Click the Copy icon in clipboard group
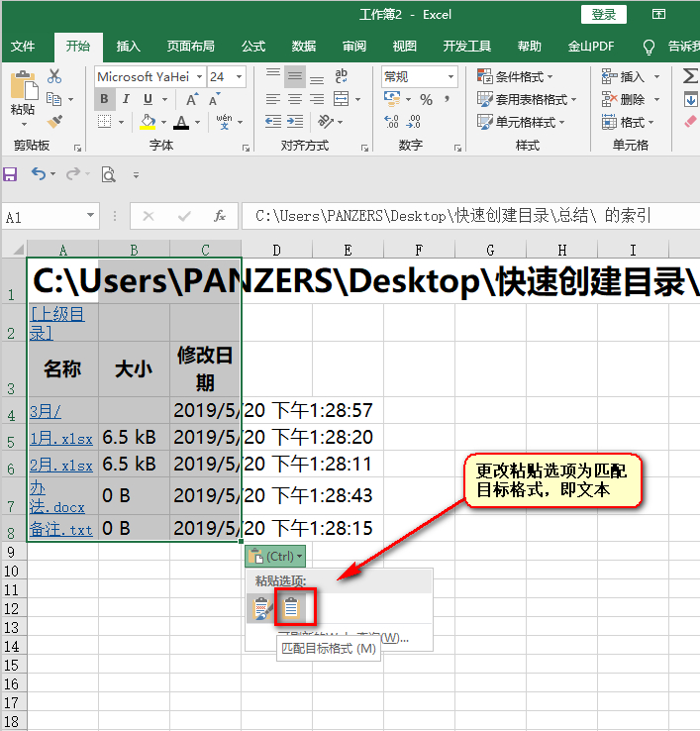The width and height of the screenshot is (700, 731). coord(54,99)
